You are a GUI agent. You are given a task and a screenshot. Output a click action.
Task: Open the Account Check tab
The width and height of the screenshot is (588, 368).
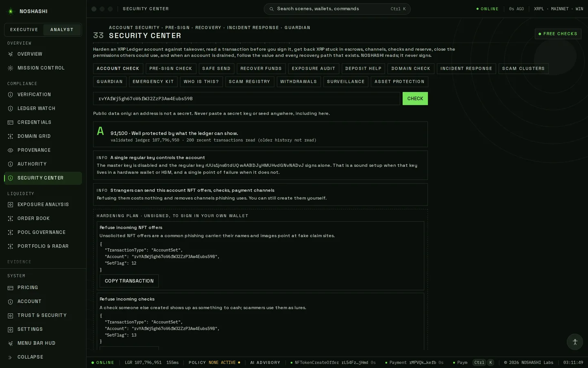pyautogui.click(x=118, y=69)
